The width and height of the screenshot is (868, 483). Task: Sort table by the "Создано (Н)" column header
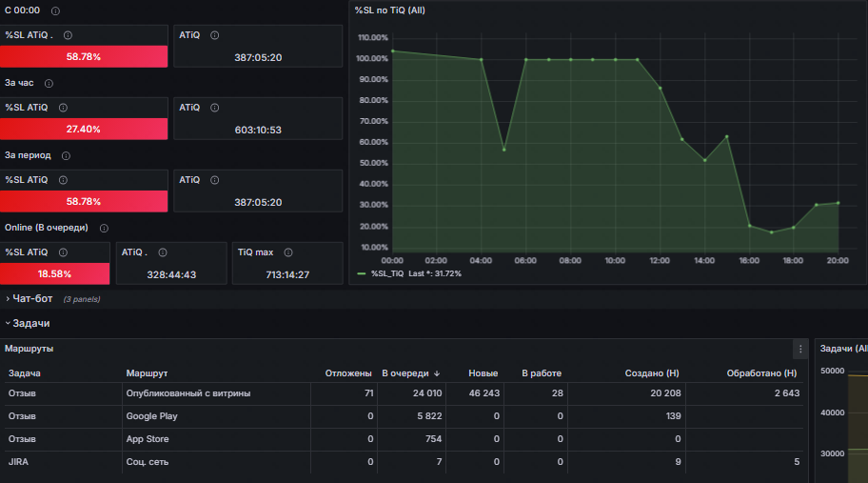[651, 373]
